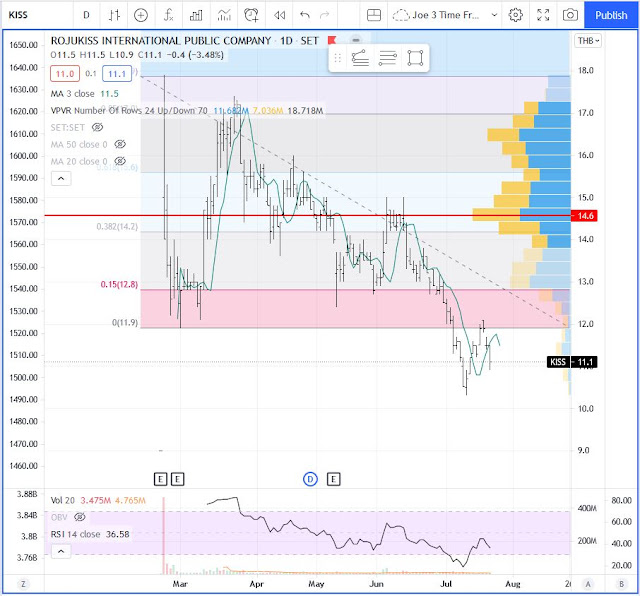Click the 0.15(12.8) Fibonacci level label
The width and height of the screenshot is (640, 596).
(119, 284)
